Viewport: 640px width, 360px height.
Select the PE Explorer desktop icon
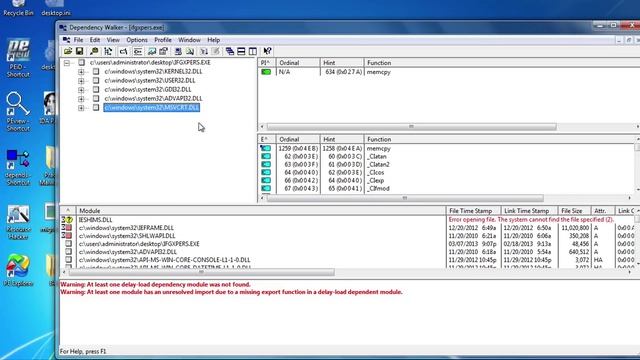coord(18,270)
